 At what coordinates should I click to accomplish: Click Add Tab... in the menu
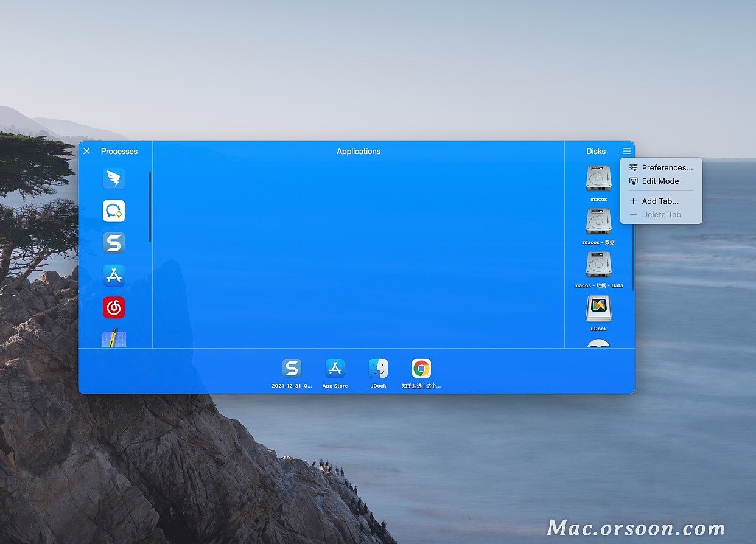tap(659, 201)
